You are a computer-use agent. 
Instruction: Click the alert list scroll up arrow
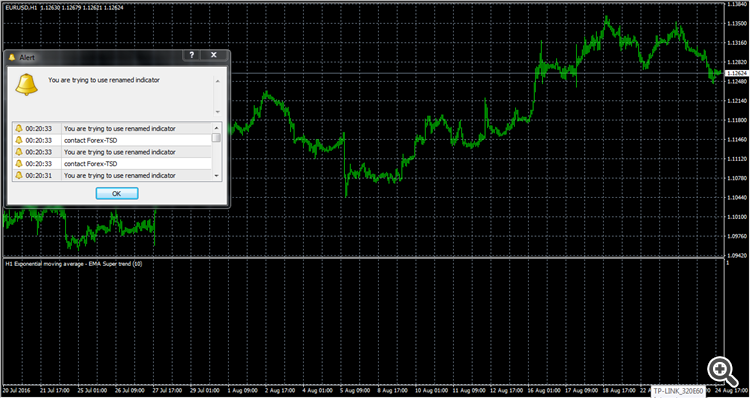(x=217, y=128)
